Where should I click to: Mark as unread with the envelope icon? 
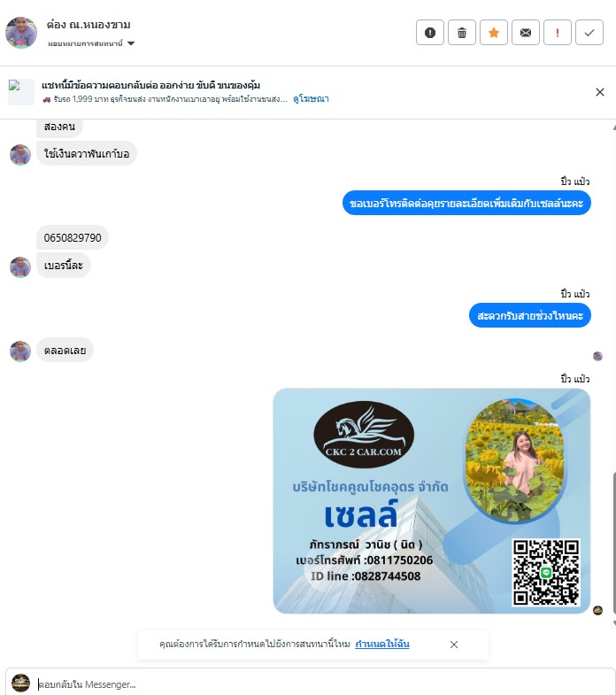point(526,33)
